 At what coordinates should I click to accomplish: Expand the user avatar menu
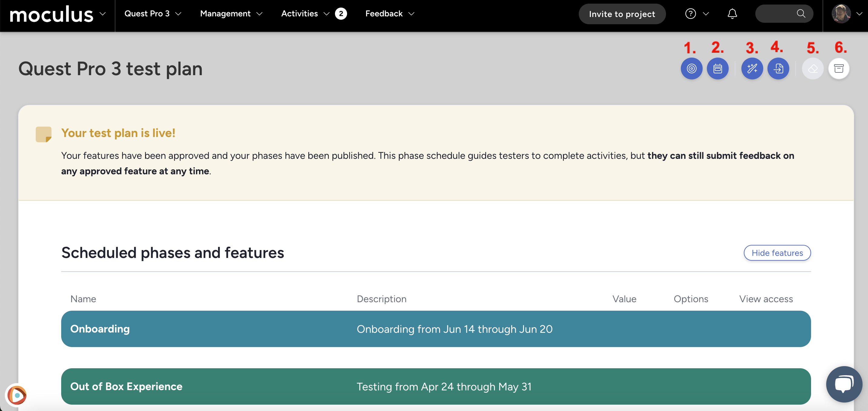tap(847, 14)
